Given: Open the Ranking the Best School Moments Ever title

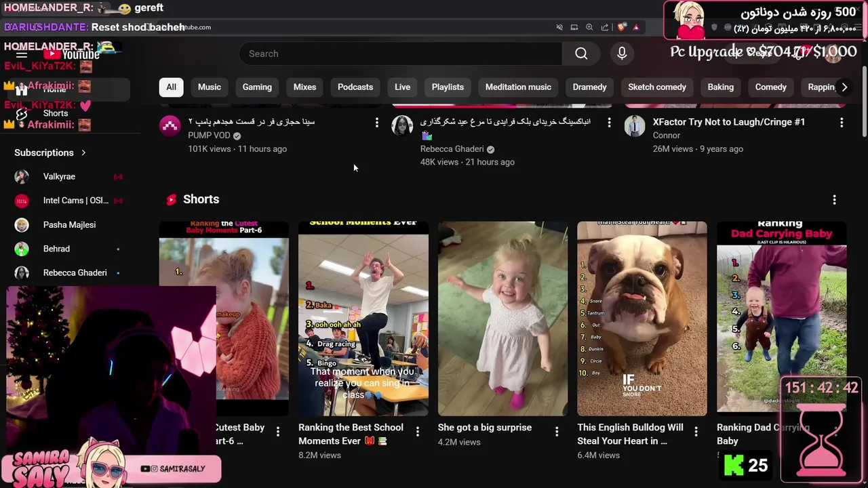Looking at the screenshot, I should coord(351,434).
